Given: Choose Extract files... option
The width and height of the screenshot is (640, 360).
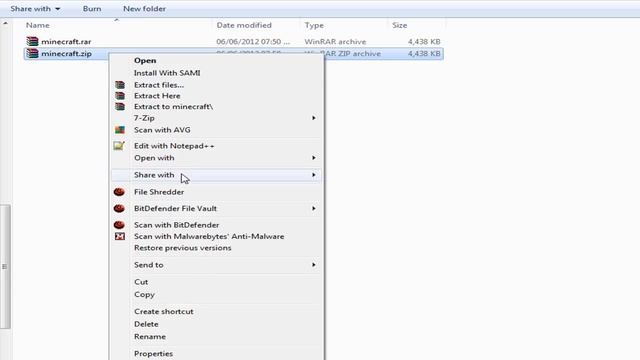Looking at the screenshot, I should coord(159,85).
